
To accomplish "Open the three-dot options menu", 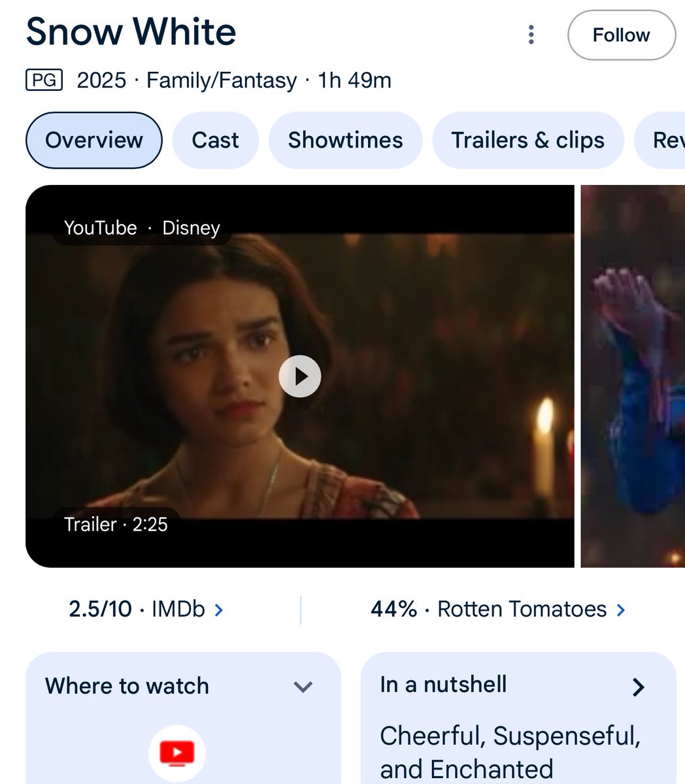I will pyautogui.click(x=531, y=35).
